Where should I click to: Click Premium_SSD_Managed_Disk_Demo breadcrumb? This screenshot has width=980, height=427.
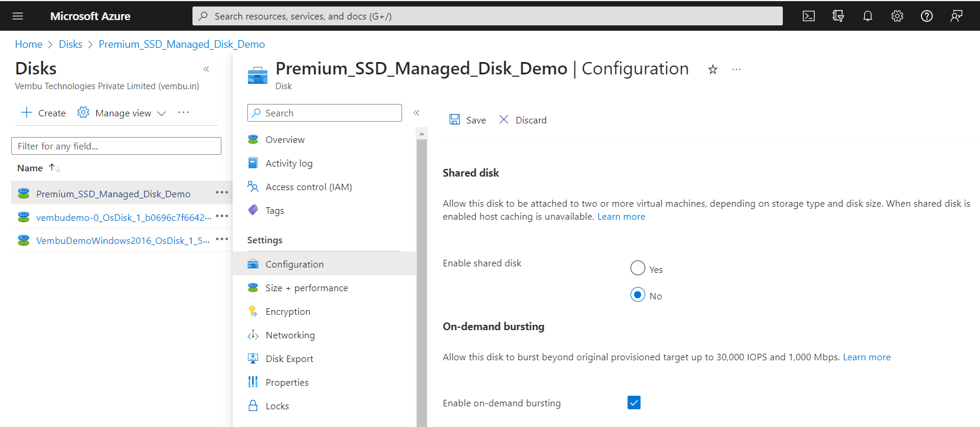182,44
